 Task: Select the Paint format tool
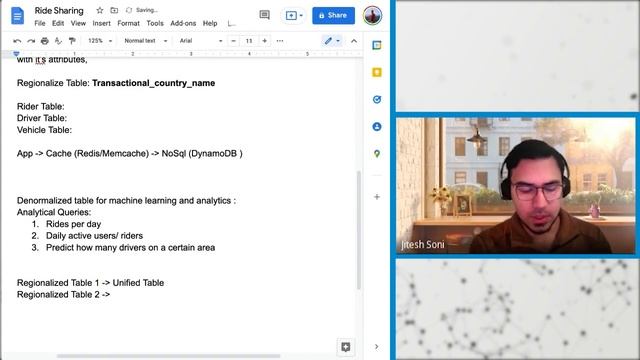(x=72, y=41)
